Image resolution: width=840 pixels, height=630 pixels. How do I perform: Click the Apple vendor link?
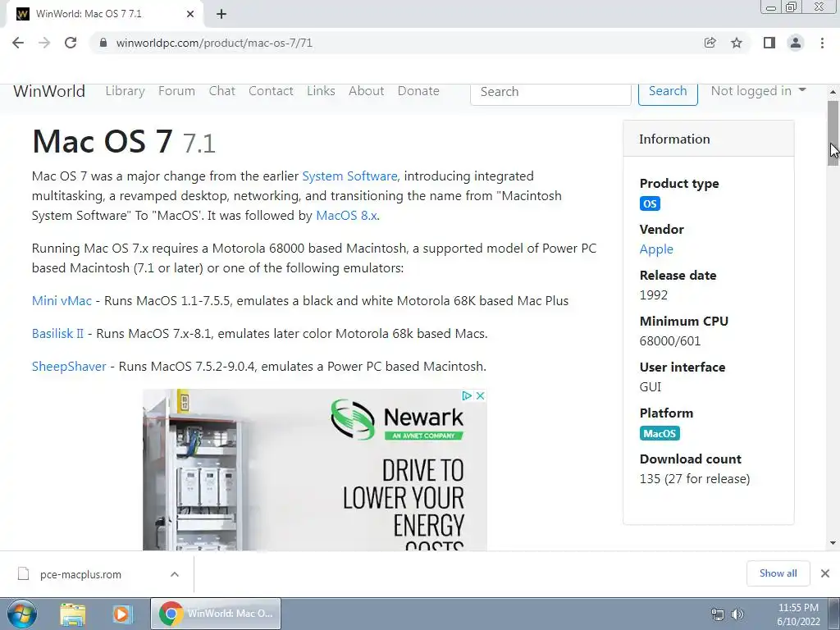656,249
